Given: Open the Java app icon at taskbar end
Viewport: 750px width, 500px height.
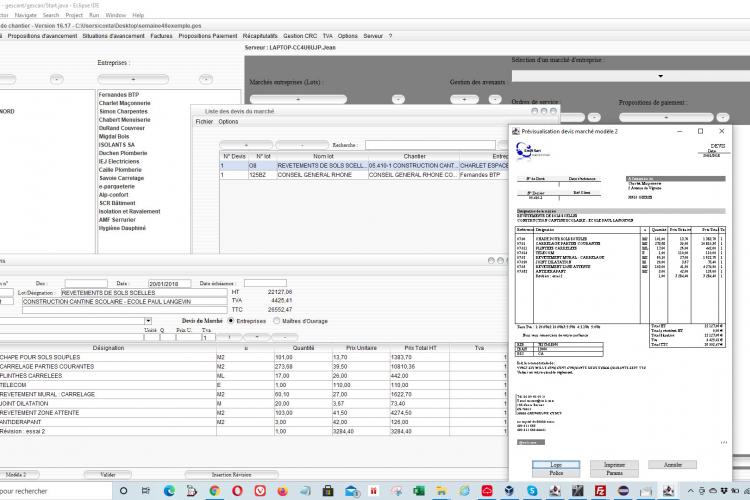Looking at the screenshot, I should [668, 490].
